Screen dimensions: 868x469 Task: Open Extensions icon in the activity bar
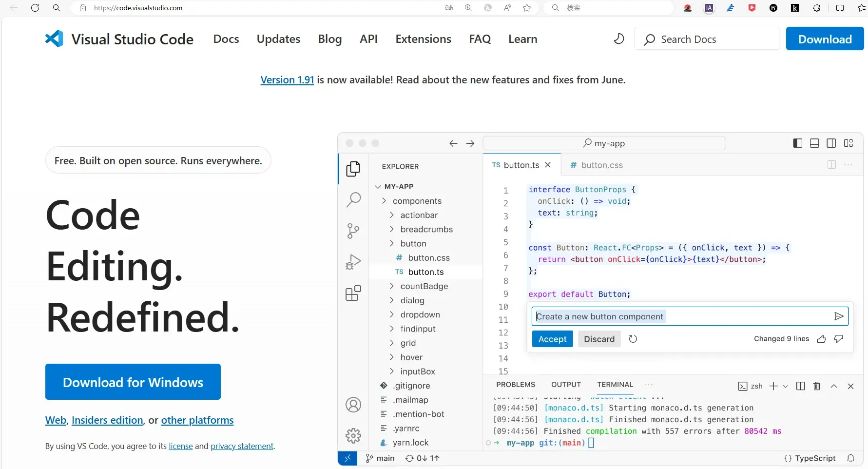click(x=353, y=293)
